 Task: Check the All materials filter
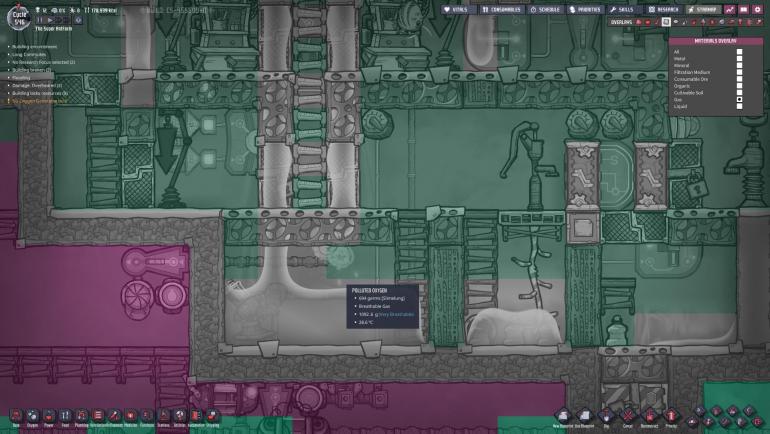click(x=740, y=52)
